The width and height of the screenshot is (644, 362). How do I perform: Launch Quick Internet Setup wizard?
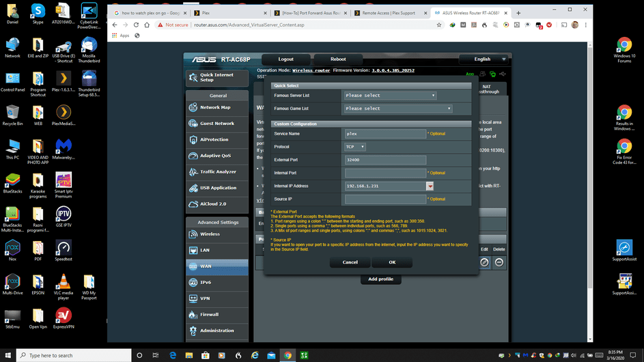(x=217, y=77)
